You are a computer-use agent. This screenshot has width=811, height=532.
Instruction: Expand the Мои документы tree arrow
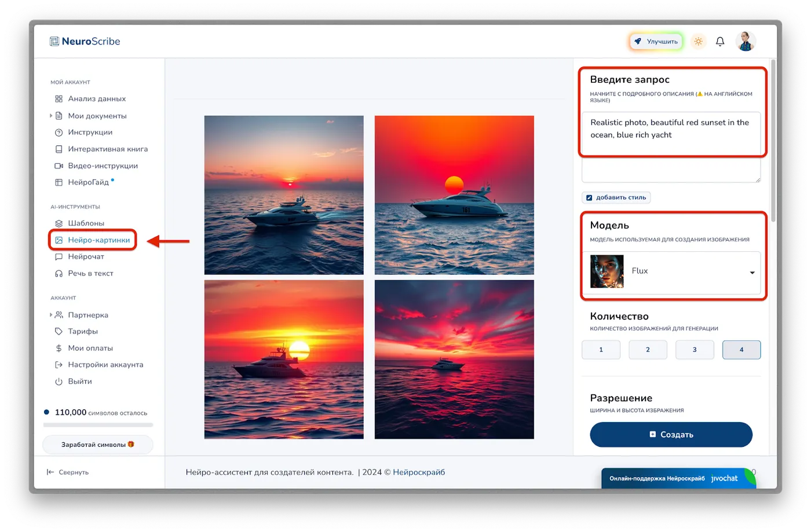coord(50,116)
